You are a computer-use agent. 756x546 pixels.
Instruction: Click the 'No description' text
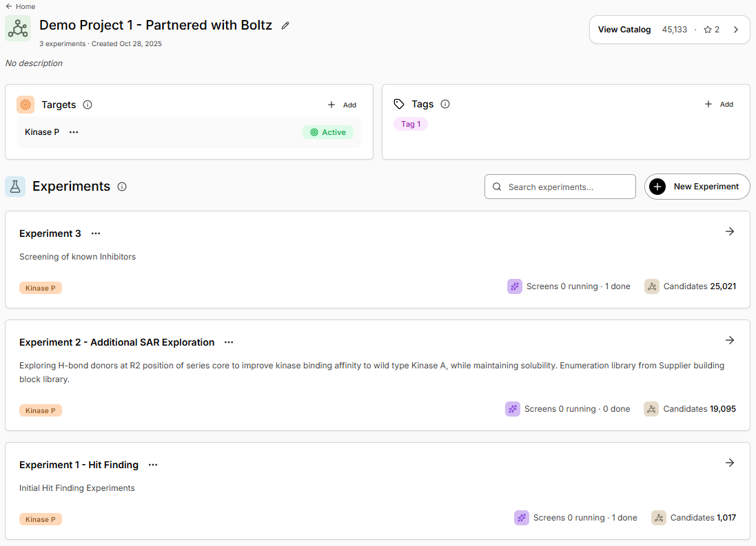pos(34,63)
